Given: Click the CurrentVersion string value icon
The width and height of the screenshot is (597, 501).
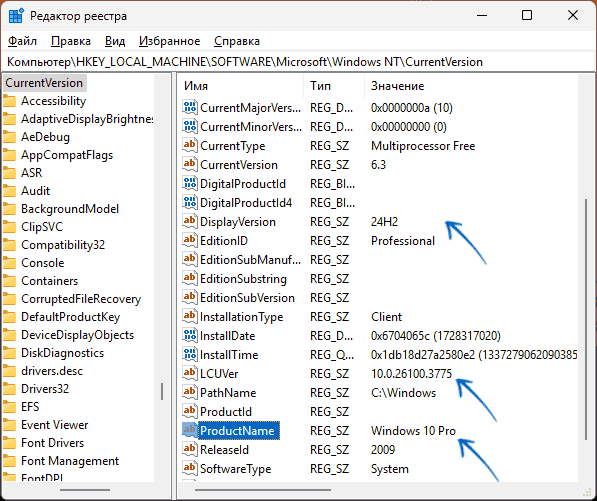Looking at the screenshot, I should coord(190,165).
